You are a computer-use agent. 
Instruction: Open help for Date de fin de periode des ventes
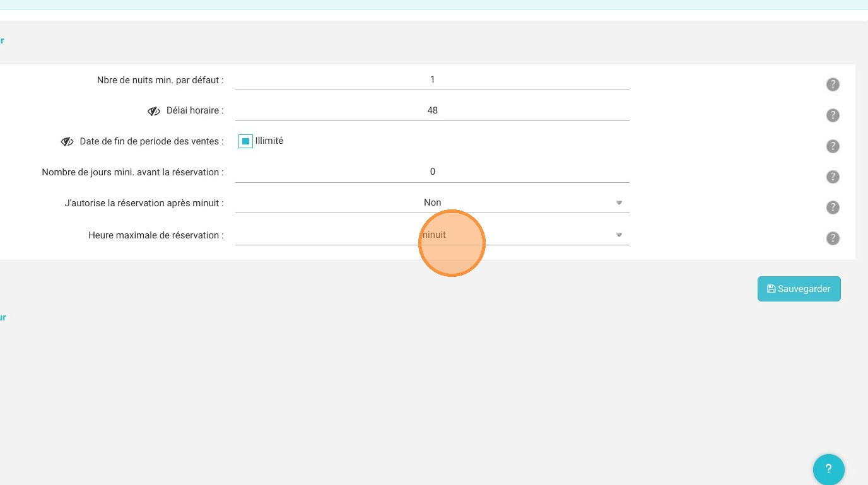(833, 146)
